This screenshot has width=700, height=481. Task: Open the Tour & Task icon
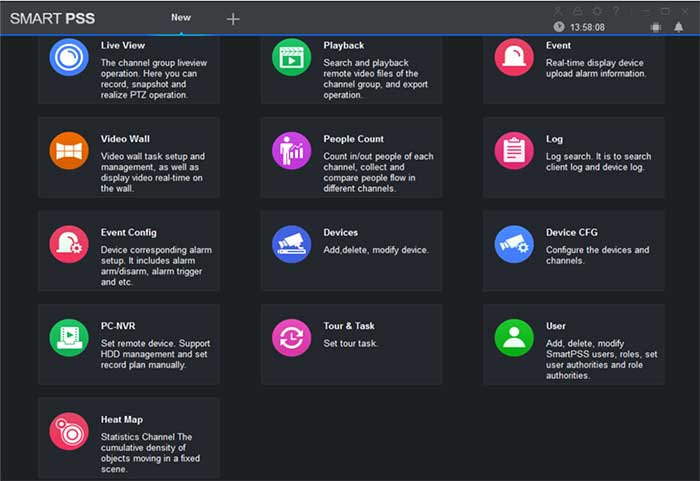click(291, 338)
